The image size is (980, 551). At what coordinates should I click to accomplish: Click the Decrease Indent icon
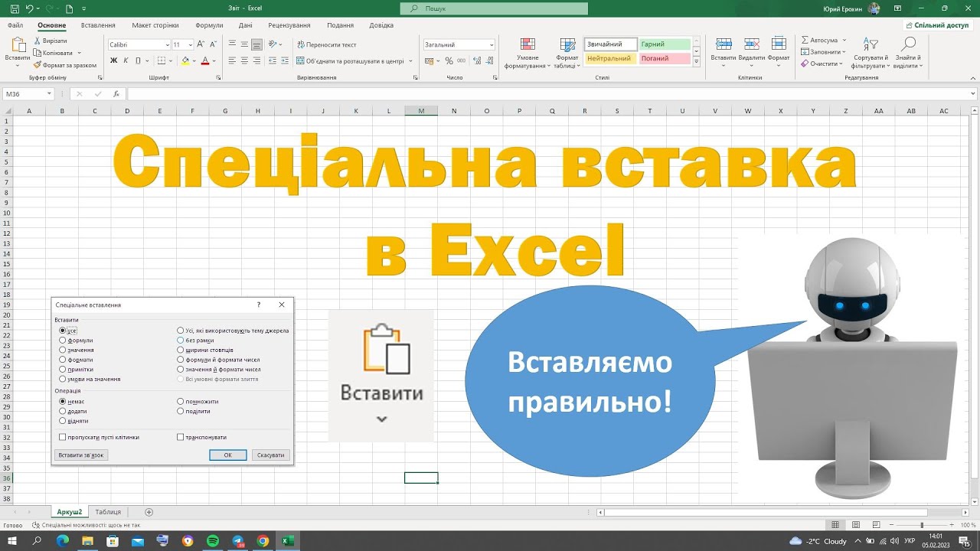tap(272, 60)
